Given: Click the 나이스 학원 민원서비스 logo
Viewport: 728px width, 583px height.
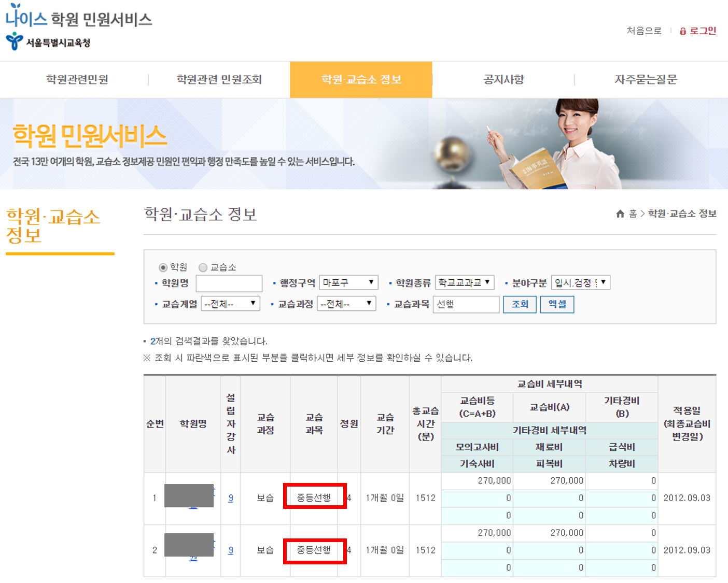Looking at the screenshot, I should point(79,18).
